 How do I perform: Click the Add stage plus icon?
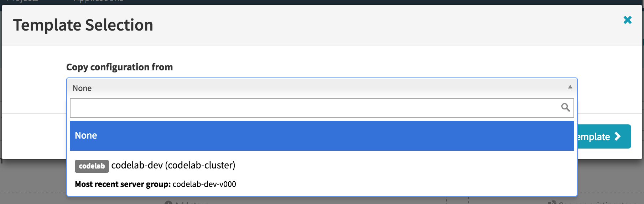point(168,203)
